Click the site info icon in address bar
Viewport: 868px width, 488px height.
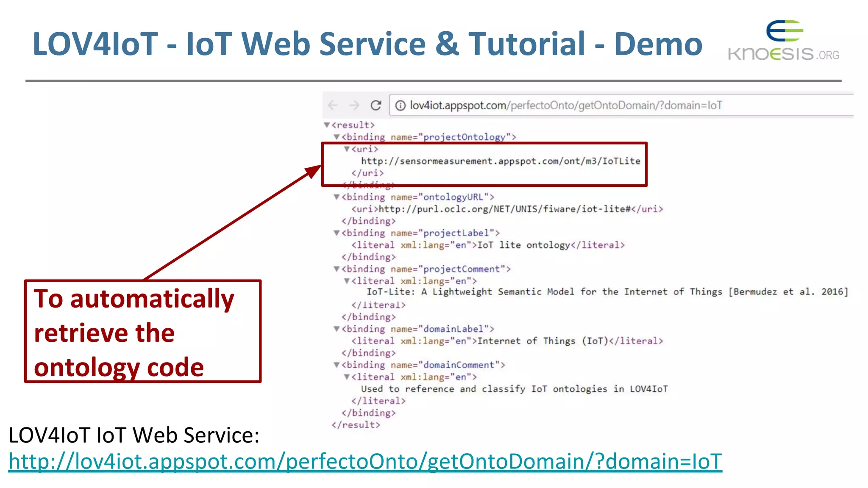coord(400,105)
